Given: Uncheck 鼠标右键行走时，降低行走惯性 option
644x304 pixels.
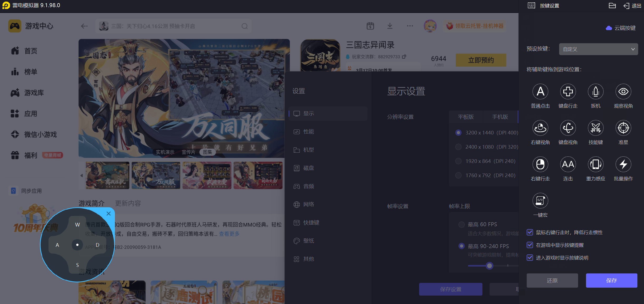Looking at the screenshot, I should click(530, 232).
